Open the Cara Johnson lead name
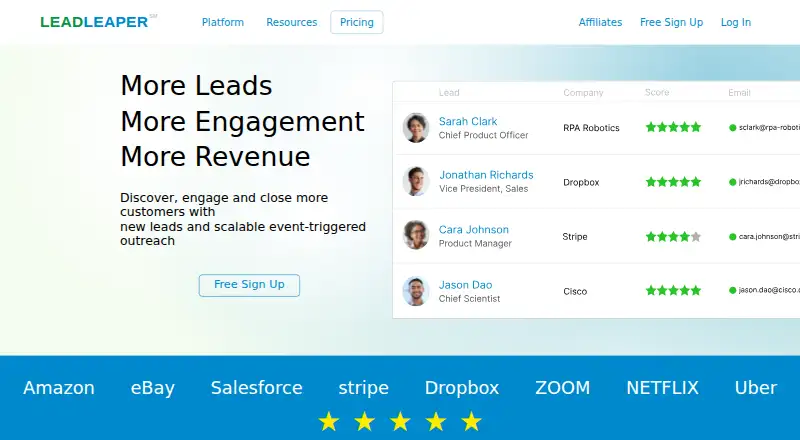 [473, 230]
